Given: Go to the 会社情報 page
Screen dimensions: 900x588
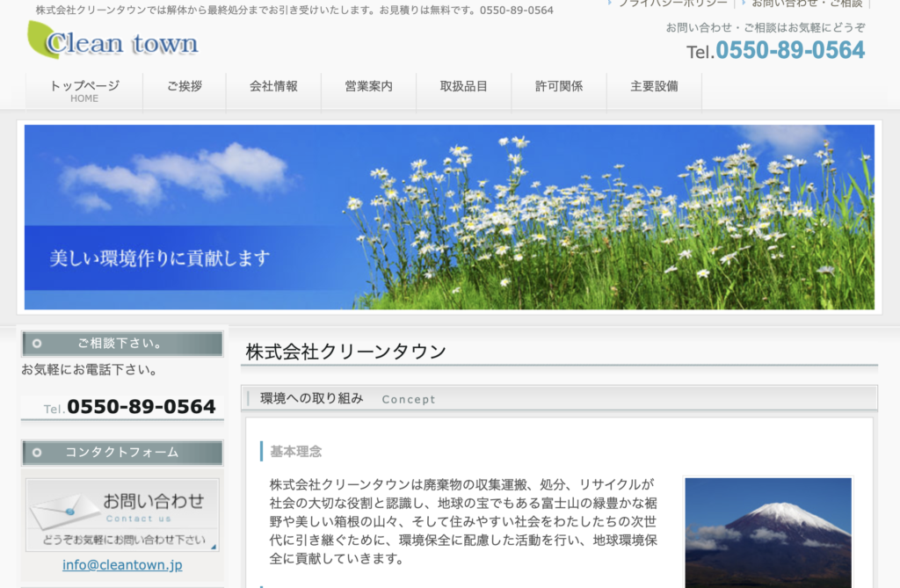Looking at the screenshot, I should 273,87.
